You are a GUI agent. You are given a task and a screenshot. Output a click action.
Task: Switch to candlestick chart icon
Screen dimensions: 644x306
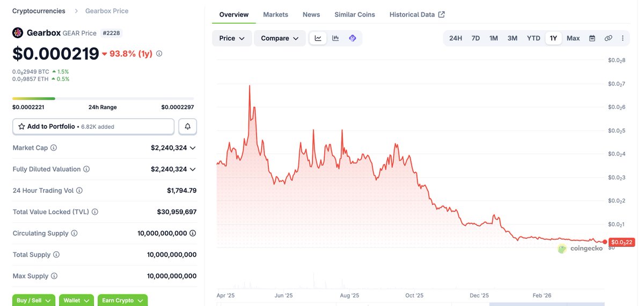click(335, 38)
